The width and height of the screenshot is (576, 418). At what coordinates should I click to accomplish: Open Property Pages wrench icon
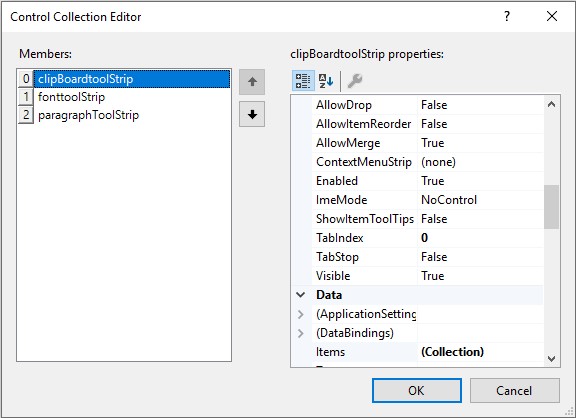pyautogui.click(x=355, y=80)
